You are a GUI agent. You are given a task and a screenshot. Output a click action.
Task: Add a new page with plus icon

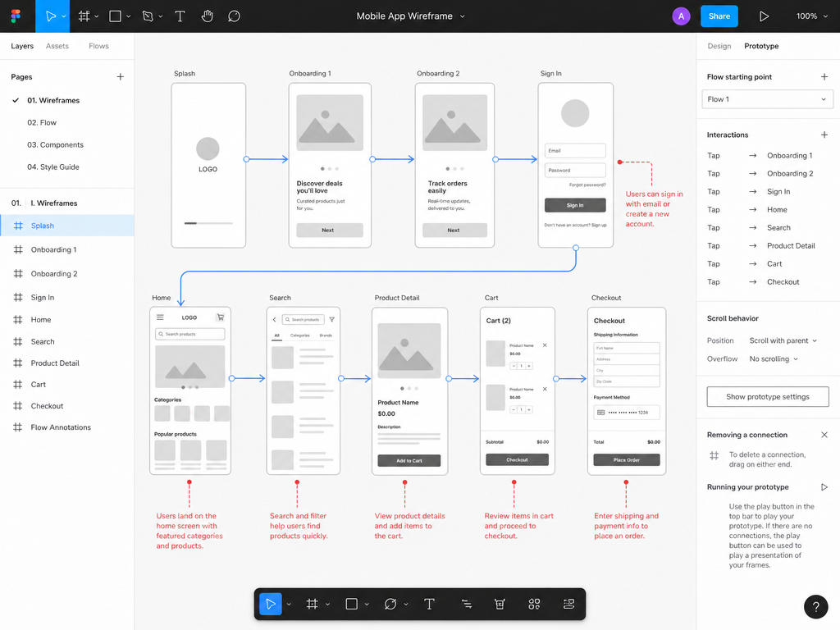[x=120, y=76]
